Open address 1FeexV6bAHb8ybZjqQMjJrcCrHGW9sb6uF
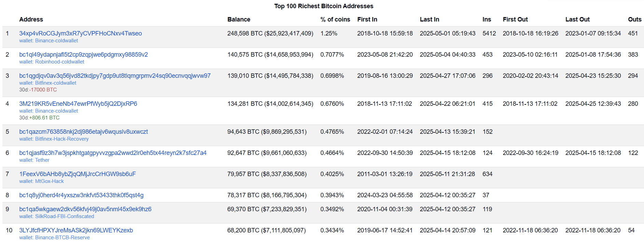644x244 pixels. [77, 174]
